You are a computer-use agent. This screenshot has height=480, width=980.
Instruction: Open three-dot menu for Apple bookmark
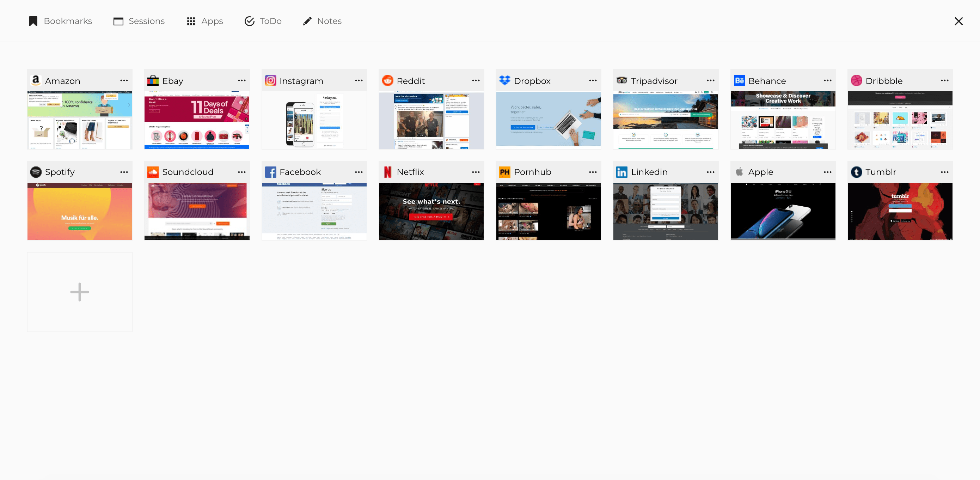tap(827, 172)
